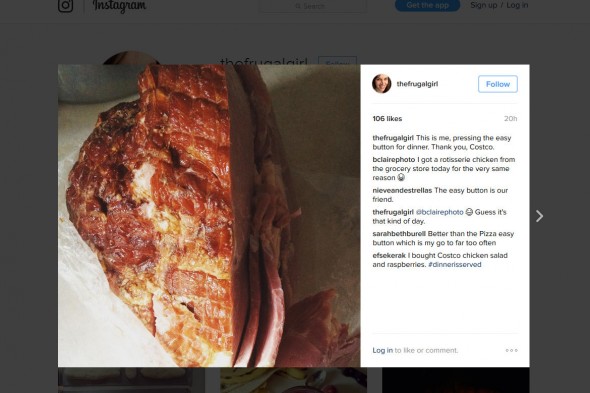Screen dimensions: 590x393
Task: Follow thefrugalgirl with the Follow button
Action: 498,84
